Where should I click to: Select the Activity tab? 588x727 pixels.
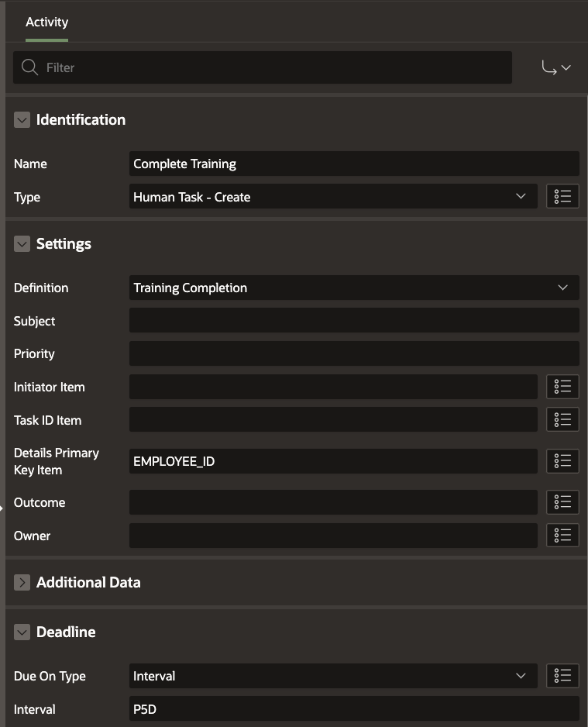46,22
